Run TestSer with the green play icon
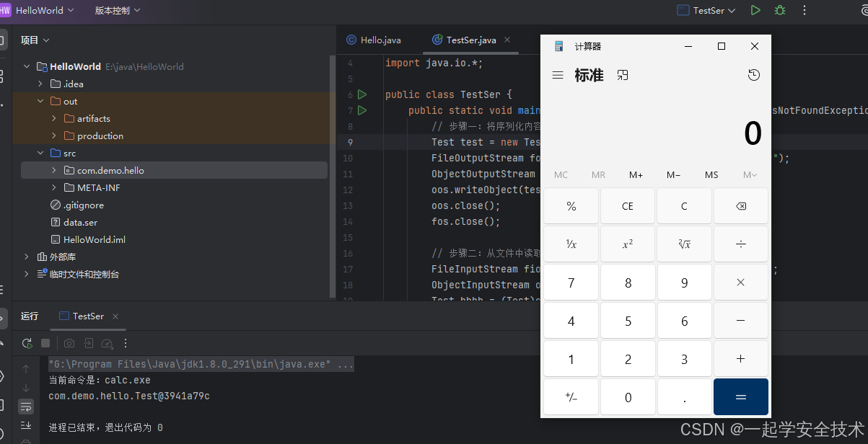Image resolution: width=868 pixels, height=444 pixels. 755,10
